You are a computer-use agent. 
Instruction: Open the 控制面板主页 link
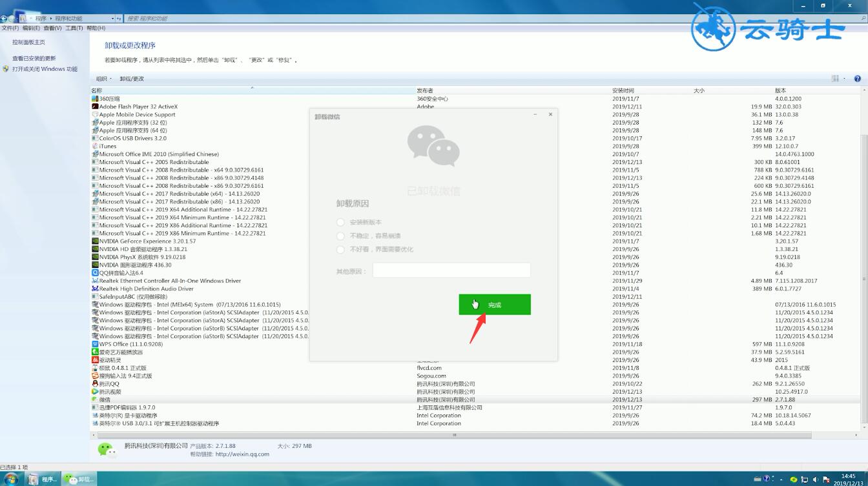click(x=28, y=42)
